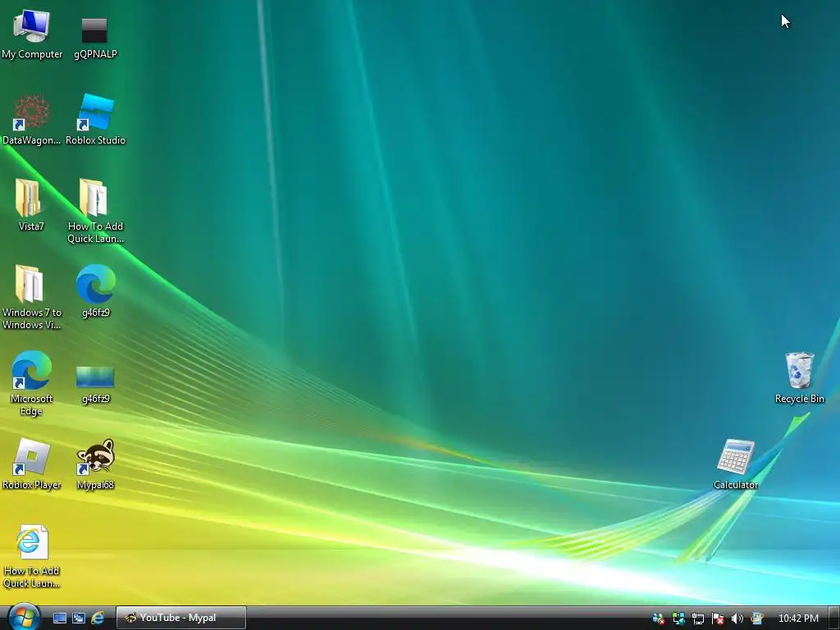Switch to YouTube - Mypal taskbar button
The width and height of the screenshot is (840, 630).
point(181,618)
